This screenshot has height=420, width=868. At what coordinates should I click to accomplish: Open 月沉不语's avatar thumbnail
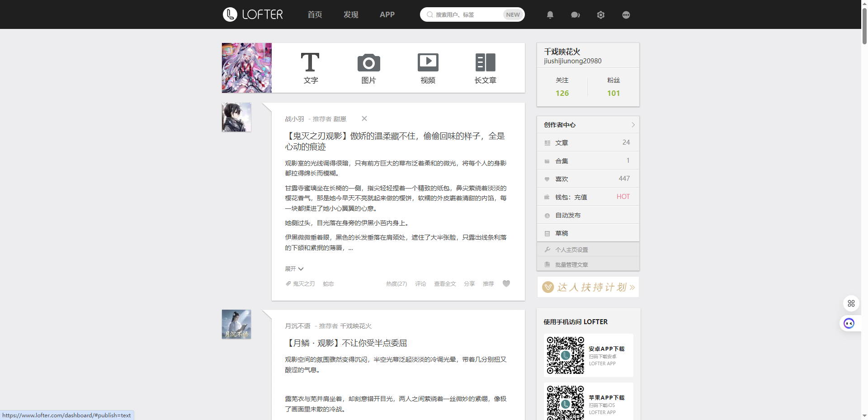click(236, 324)
